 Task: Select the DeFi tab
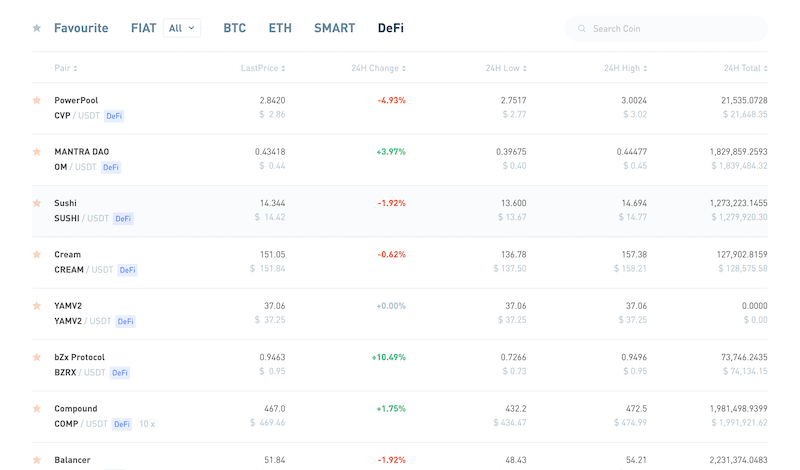pos(391,28)
